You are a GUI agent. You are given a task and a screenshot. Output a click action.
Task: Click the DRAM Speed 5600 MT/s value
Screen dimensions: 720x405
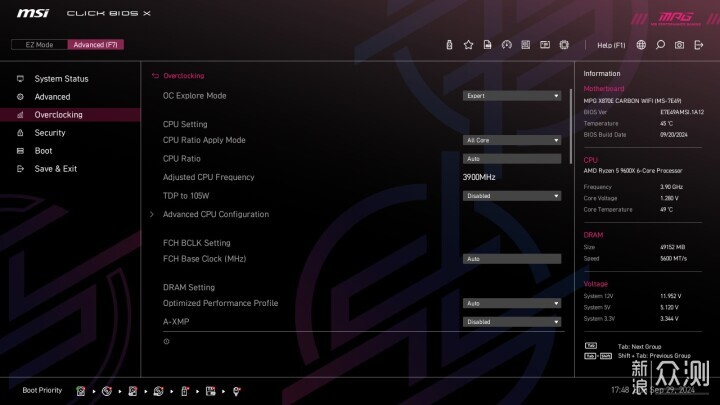[x=674, y=259]
